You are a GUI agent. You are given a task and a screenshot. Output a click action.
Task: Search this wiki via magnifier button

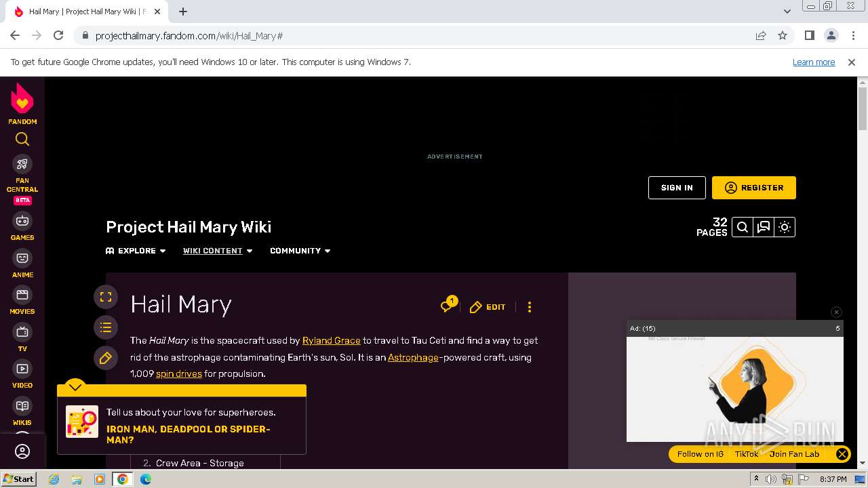pos(743,227)
